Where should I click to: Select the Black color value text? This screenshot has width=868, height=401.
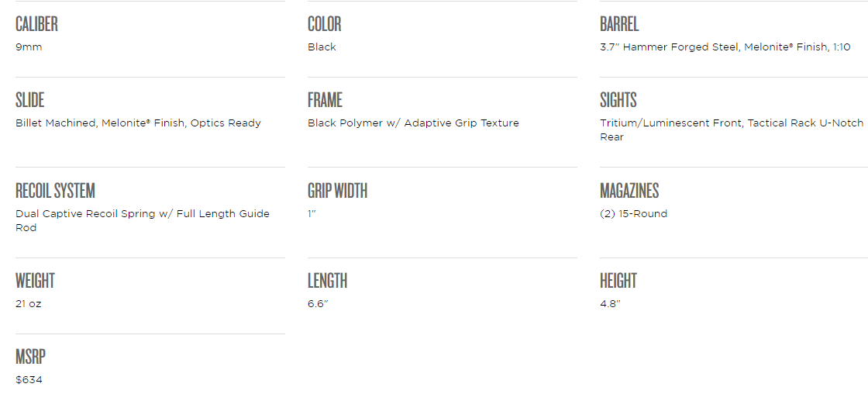322,47
